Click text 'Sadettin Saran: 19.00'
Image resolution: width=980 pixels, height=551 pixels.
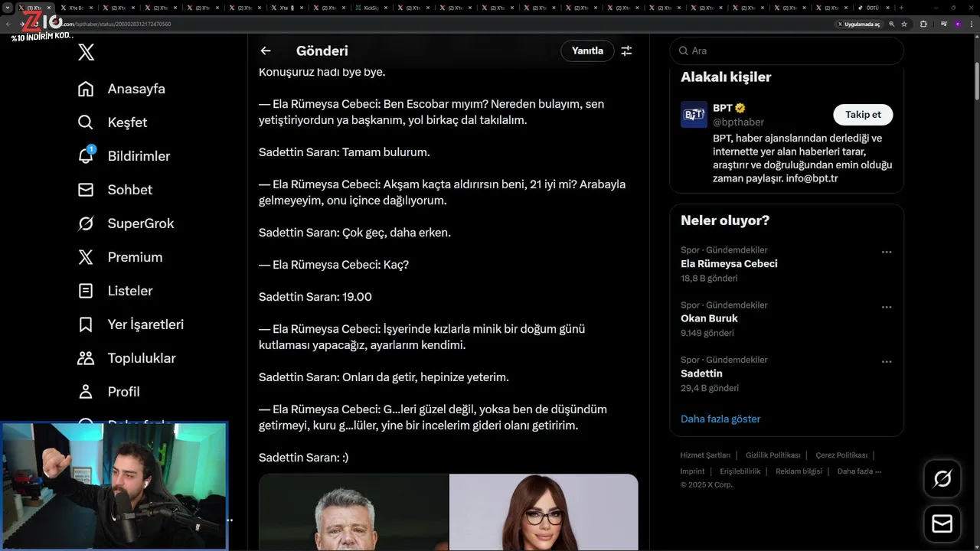point(315,297)
